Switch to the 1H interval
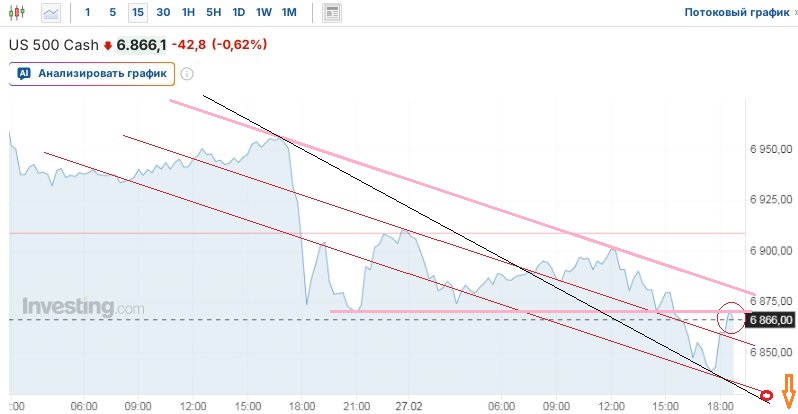This screenshot has height=414, width=798. click(188, 13)
